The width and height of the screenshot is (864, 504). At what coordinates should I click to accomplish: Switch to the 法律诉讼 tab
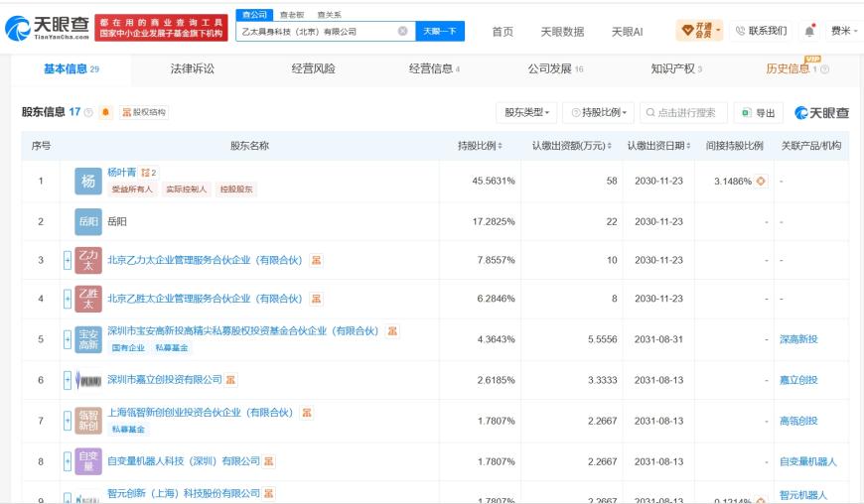[193, 68]
